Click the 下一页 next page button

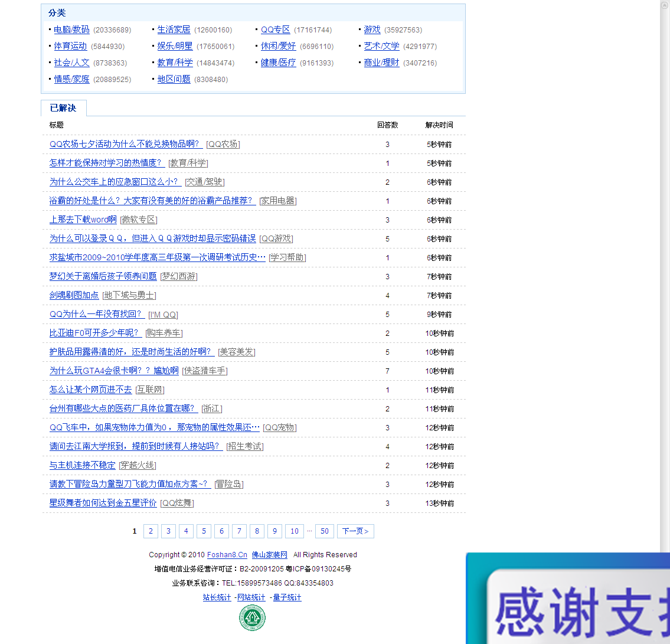355,531
